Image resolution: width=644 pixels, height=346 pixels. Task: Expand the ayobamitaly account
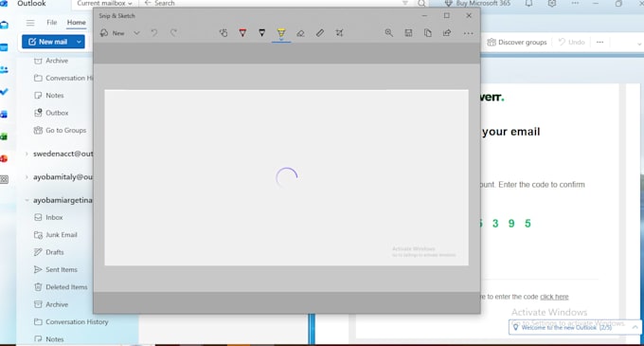pyautogui.click(x=27, y=177)
